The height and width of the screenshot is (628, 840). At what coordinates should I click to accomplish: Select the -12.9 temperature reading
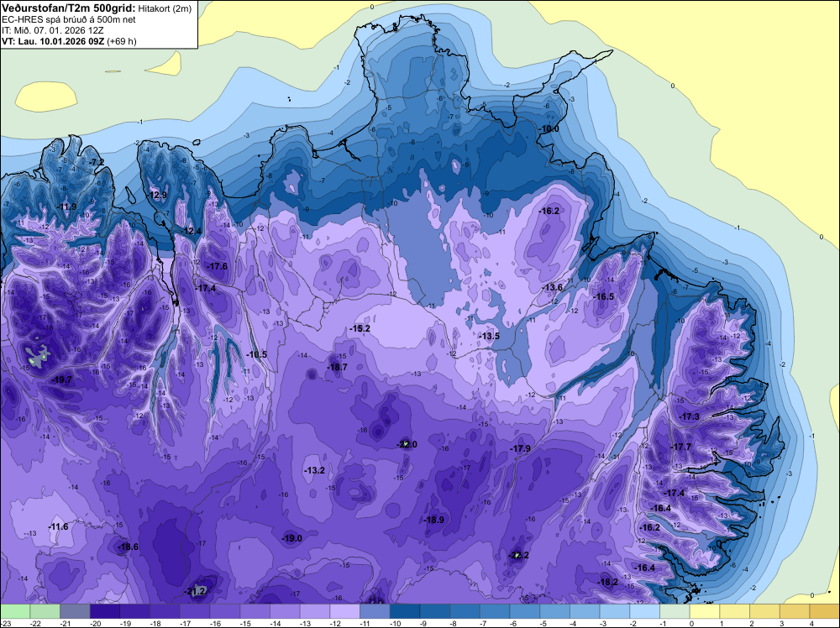[x=158, y=195]
